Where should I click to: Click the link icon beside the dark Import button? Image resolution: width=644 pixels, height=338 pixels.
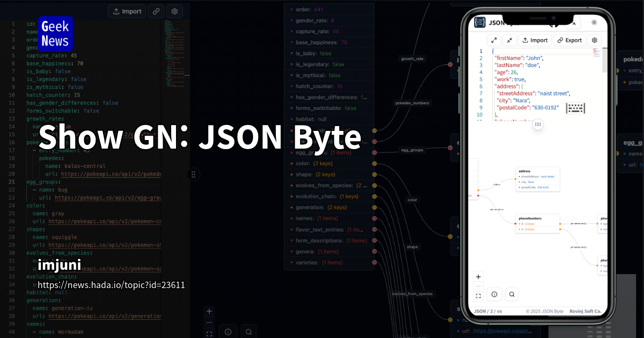[x=156, y=11]
